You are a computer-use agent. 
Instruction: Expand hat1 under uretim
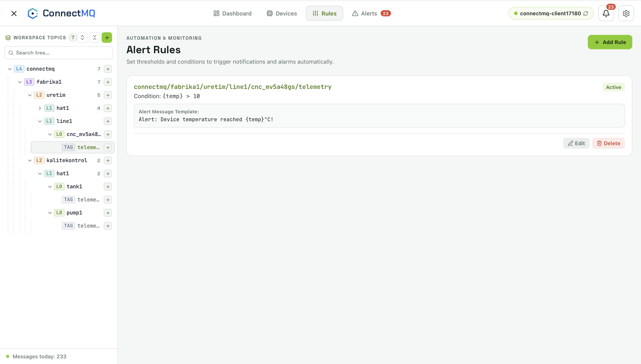(x=40, y=108)
